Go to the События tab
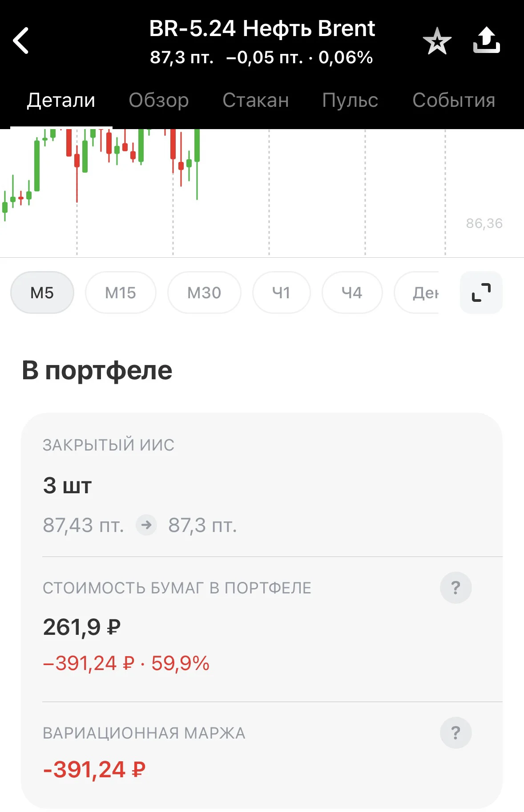This screenshot has height=812, width=524. coord(454,101)
